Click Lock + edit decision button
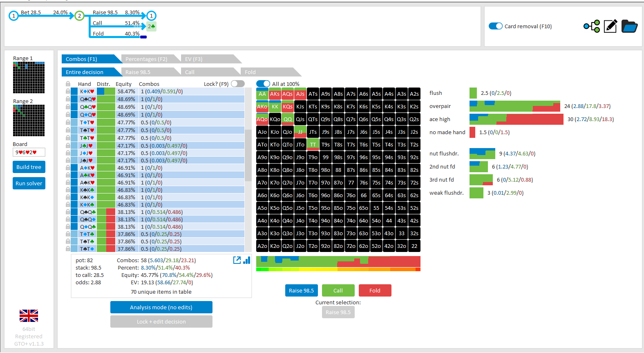Screen dimensions: 644x353 click(161, 322)
